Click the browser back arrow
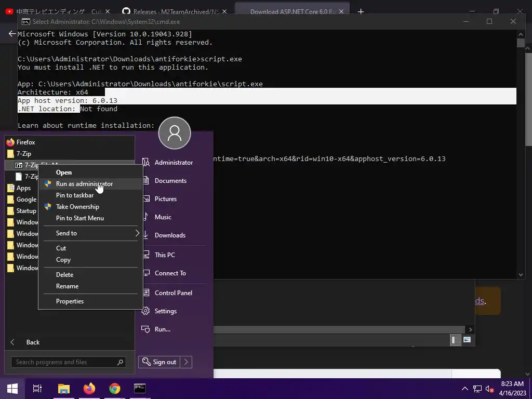The image size is (532, 399). point(12,34)
